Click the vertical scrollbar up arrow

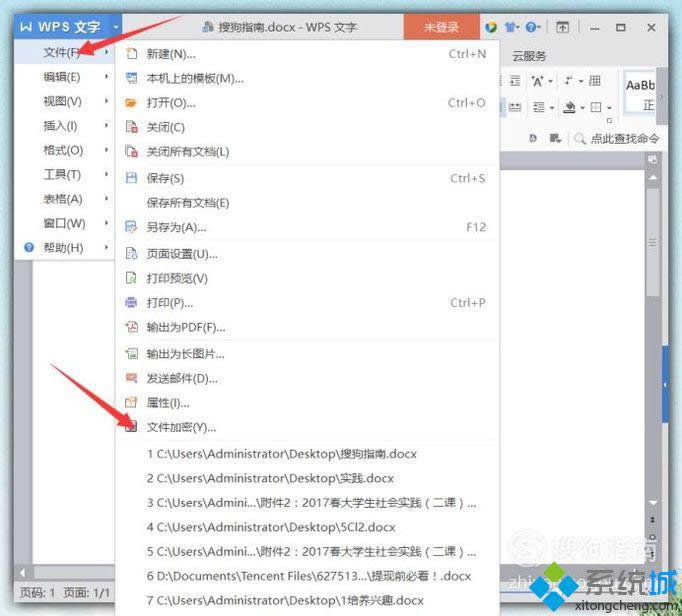pos(653,177)
